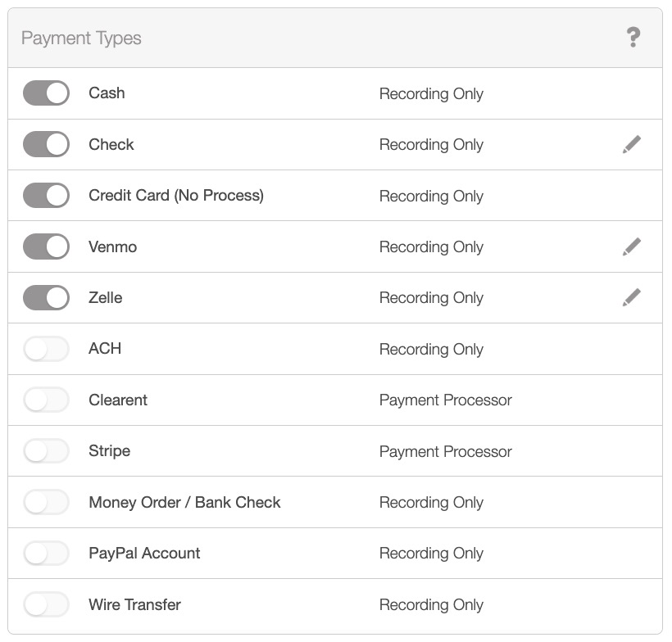This screenshot has width=672, height=642.
Task: Disable Credit Card (No Process) toggle
Action: coord(46,196)
